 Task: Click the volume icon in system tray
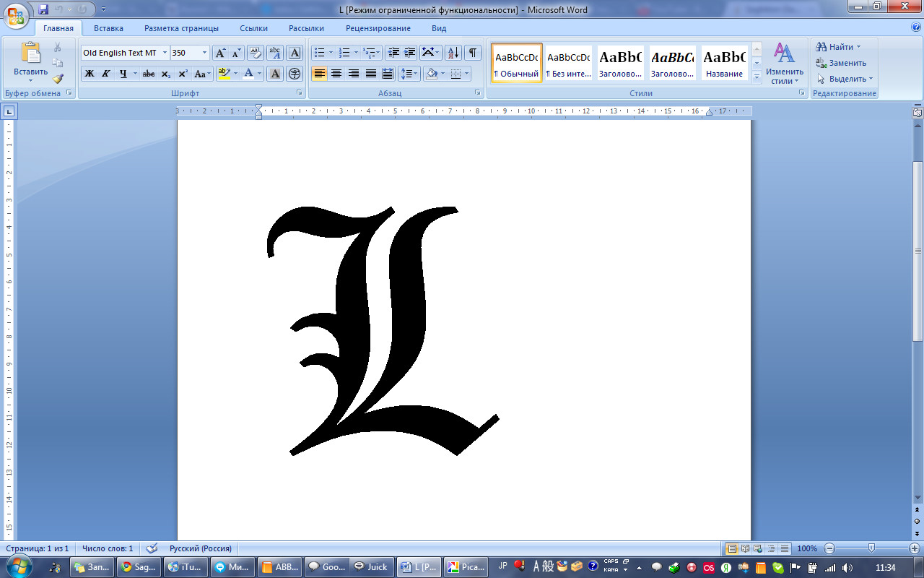846,567
